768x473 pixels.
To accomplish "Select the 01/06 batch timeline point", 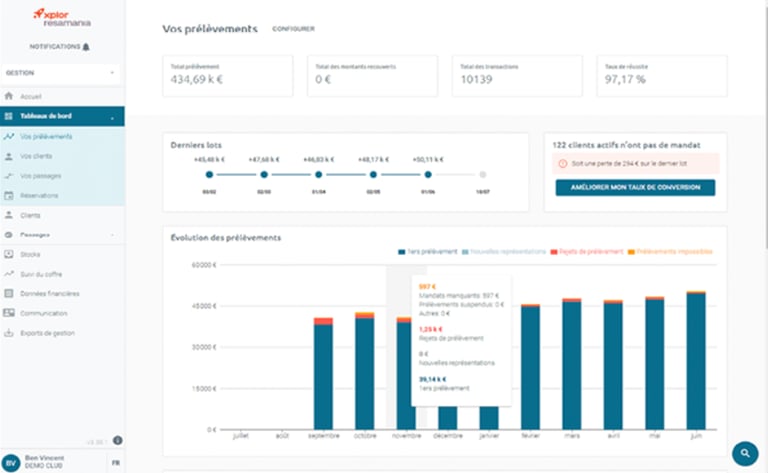I will tap(428, 174).
